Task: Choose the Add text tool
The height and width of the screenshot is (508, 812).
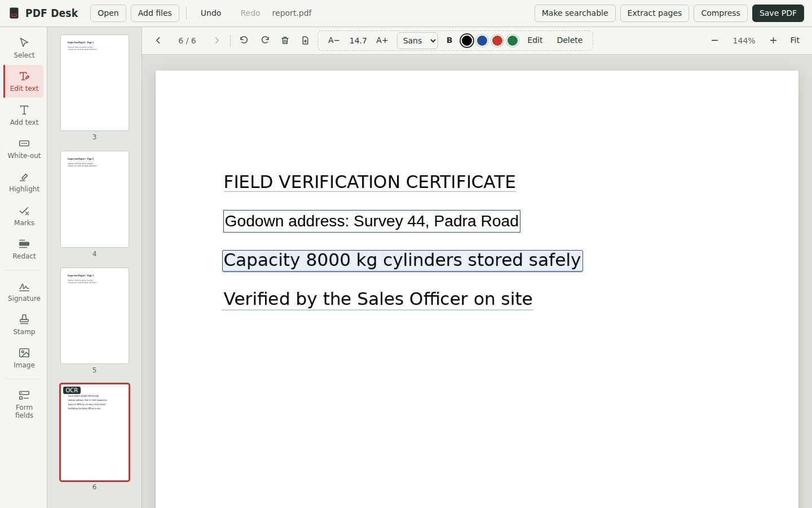Action: click(x=24, y=115)
